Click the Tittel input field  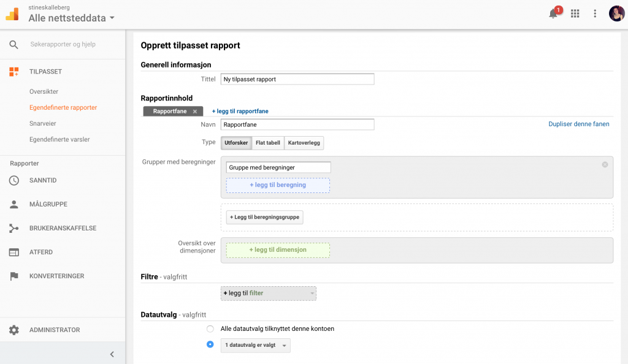click(x=297, y=79)
